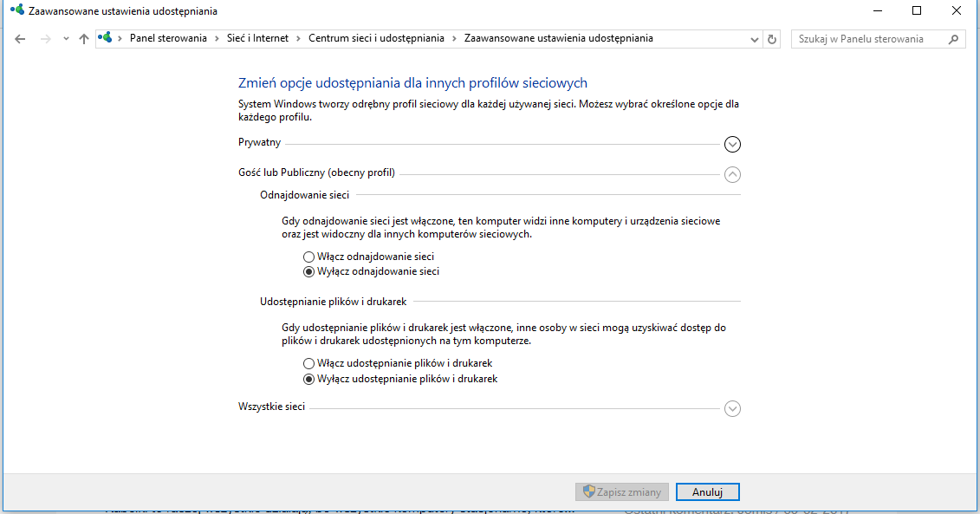
Task: Click the chevron before 'Panel sterowania'
Action: (120, 39)
